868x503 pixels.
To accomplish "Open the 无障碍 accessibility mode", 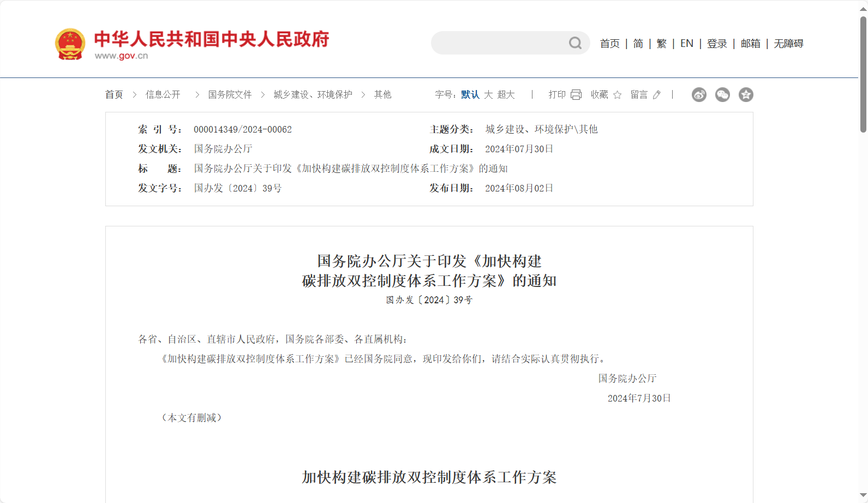I will 789,44.
